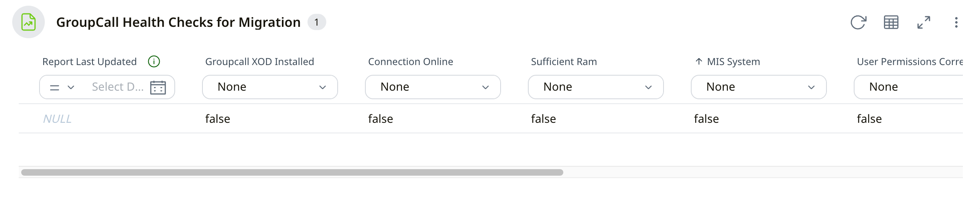Select the NULL cell in the first row

pos(57,119)
